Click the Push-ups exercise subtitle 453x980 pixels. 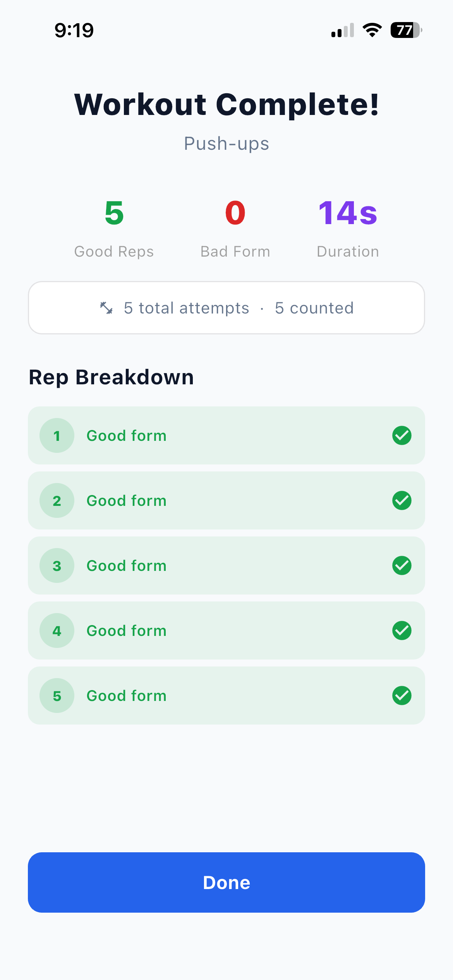tap(226, 144)
